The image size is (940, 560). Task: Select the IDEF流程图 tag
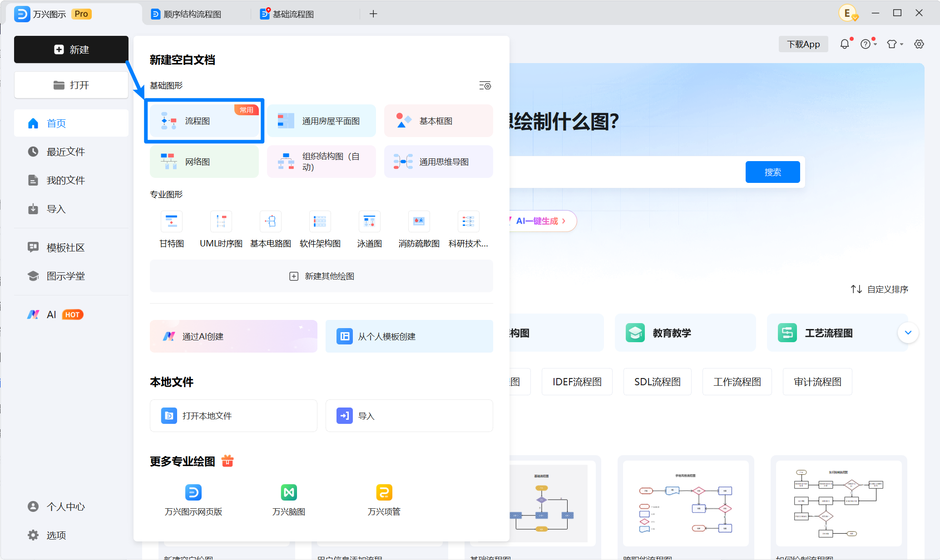point(577,382)
